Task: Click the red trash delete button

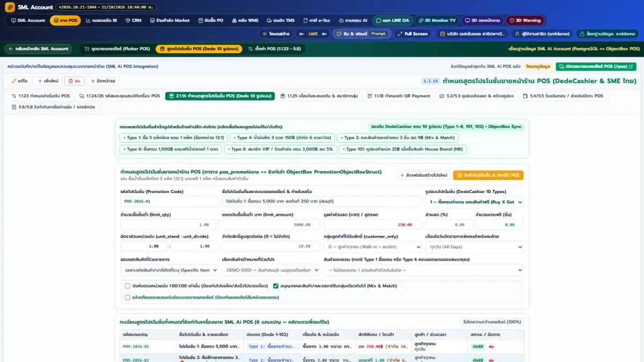Action: (x=74, y=81)
